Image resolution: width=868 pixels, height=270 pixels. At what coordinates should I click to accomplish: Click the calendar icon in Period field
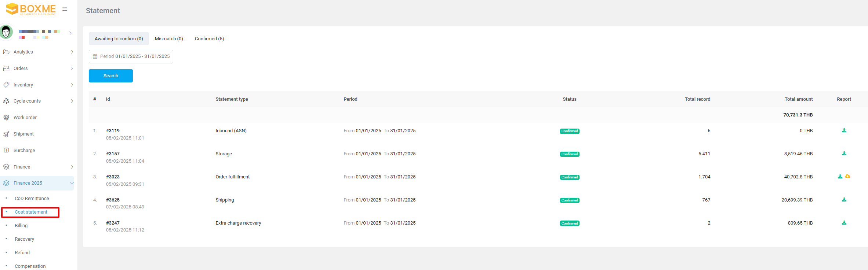(x=95, y=56)
